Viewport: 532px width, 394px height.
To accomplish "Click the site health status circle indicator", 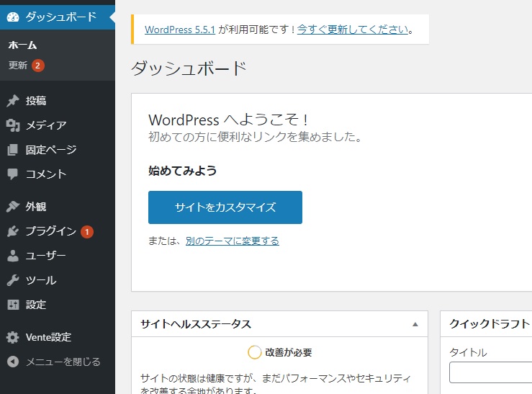I will tap(254, 352).
